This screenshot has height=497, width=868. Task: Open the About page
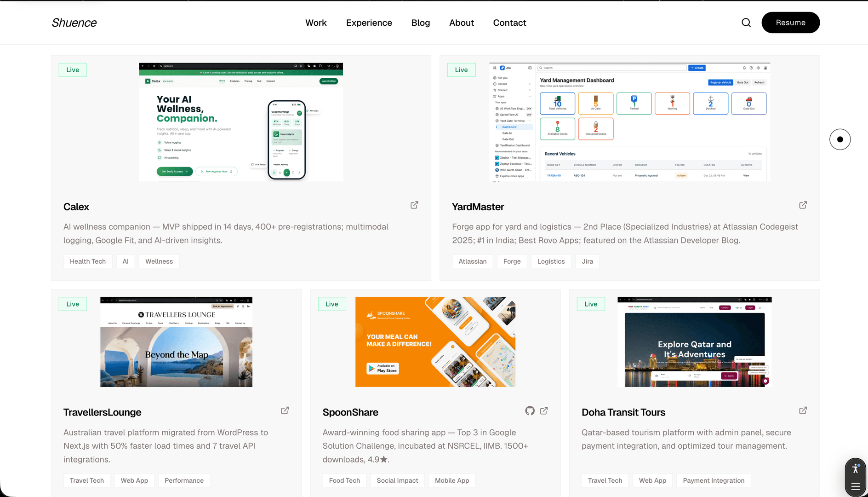point(462,23)
